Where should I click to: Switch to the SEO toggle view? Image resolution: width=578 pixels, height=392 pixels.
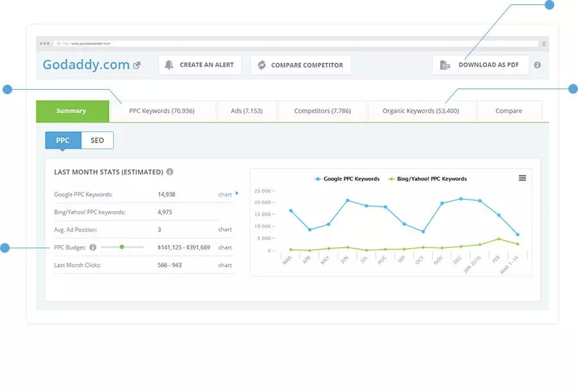pos(97,141)
